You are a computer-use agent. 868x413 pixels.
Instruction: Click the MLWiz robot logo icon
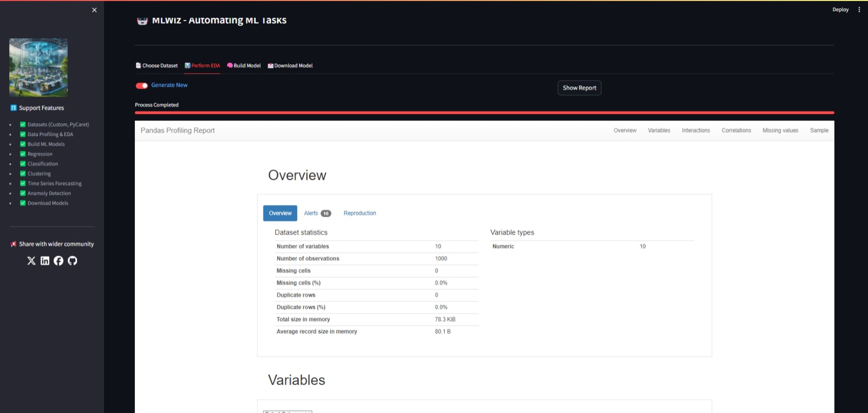pos(142,20)
